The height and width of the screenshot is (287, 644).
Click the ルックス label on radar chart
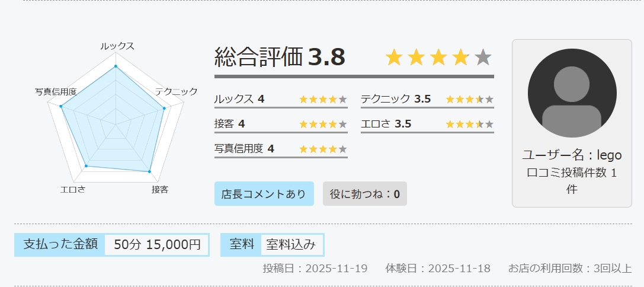[117, 46]
